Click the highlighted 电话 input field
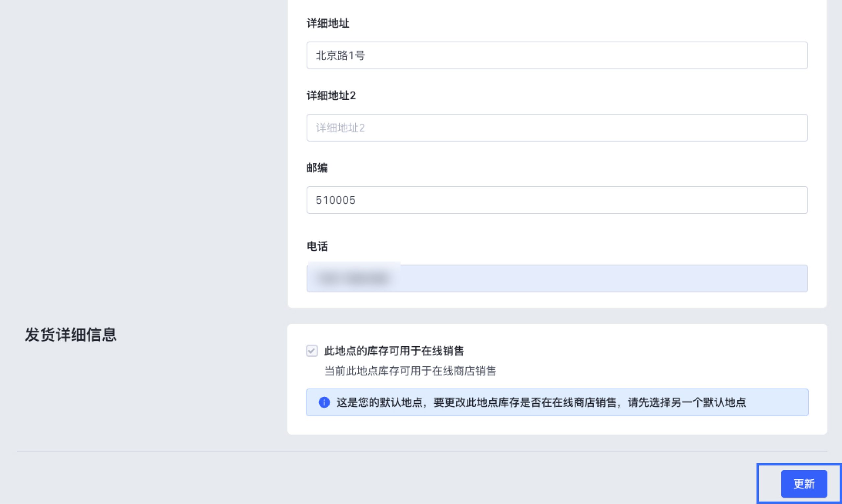Screen dimensions: 842x504 coord(557,279)
